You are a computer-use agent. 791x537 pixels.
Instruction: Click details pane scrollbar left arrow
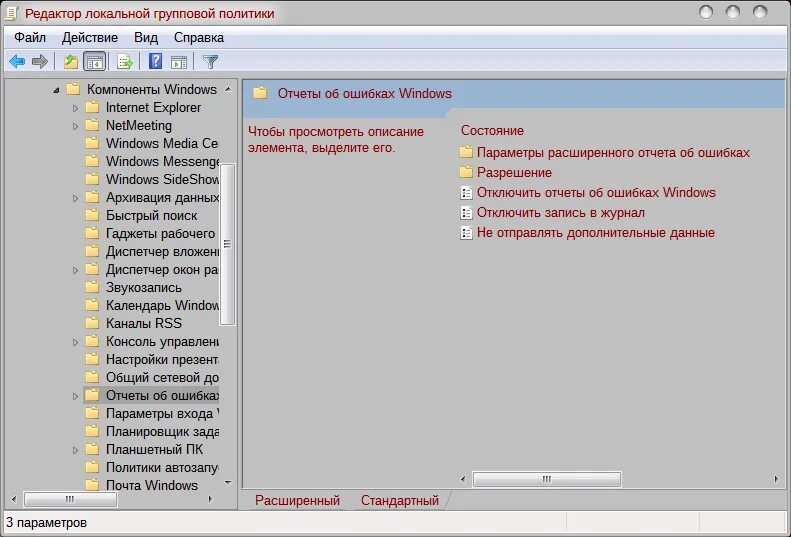coord(463,479)
